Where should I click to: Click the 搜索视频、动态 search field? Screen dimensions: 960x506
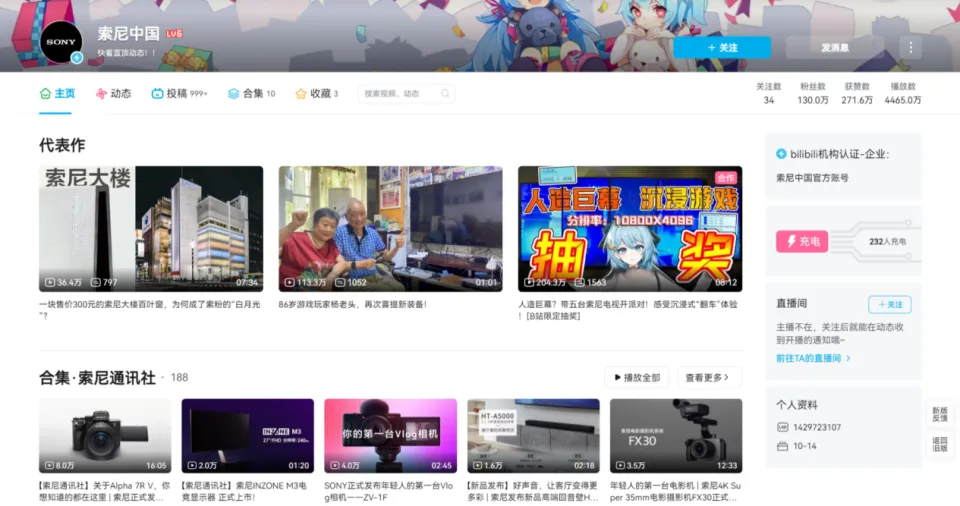[406, 94]
